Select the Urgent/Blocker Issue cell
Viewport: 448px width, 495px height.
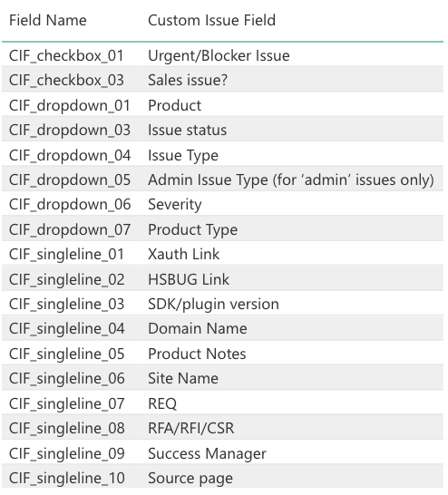(219, 55)
